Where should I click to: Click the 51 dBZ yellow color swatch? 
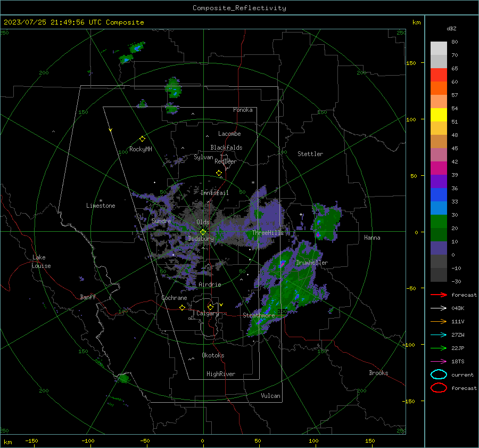439,115
